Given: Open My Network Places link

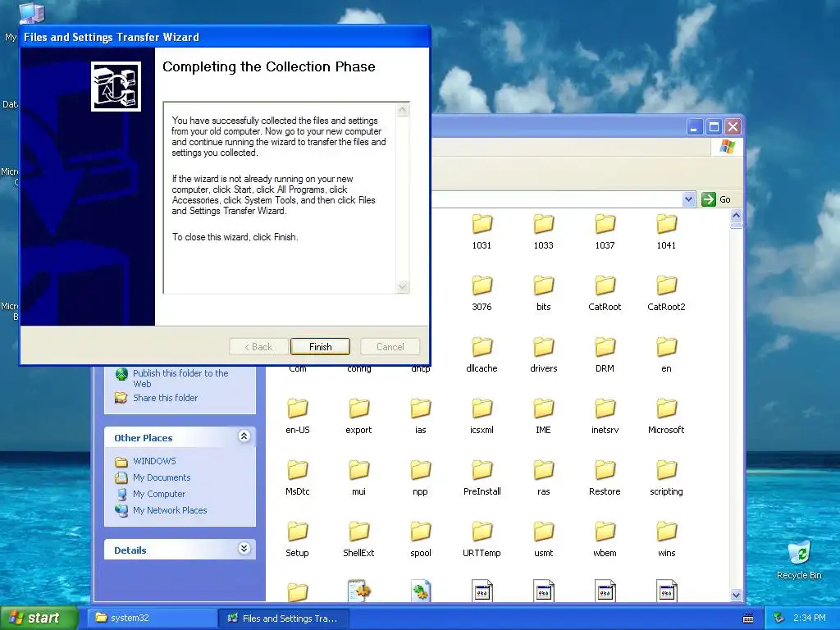Looking at the screenshot, I should tap(169, 510).
